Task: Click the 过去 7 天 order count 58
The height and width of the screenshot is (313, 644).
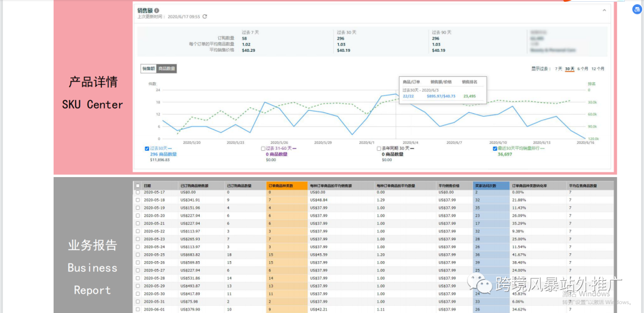Action: tap(244, 38)
